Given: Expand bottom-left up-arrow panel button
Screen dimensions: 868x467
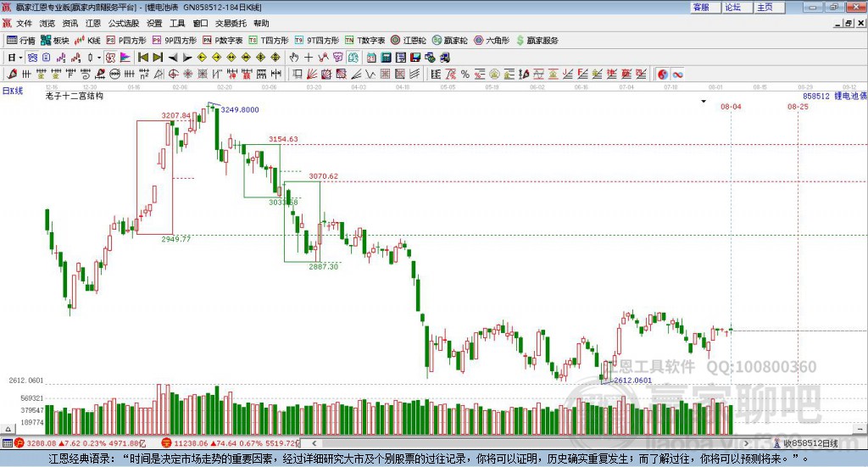Looking at the screenshot, I should [x=8, y=429].
